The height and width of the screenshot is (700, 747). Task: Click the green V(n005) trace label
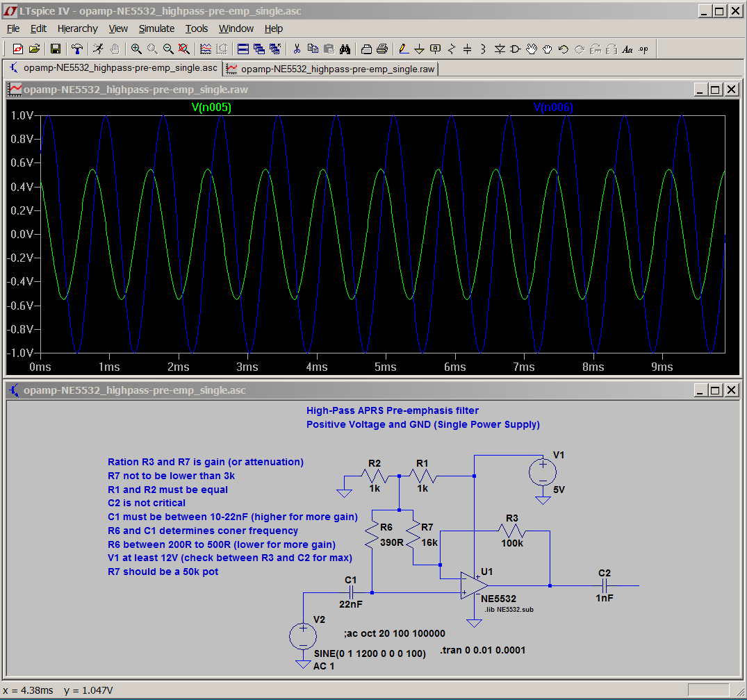tap(211, 107)
